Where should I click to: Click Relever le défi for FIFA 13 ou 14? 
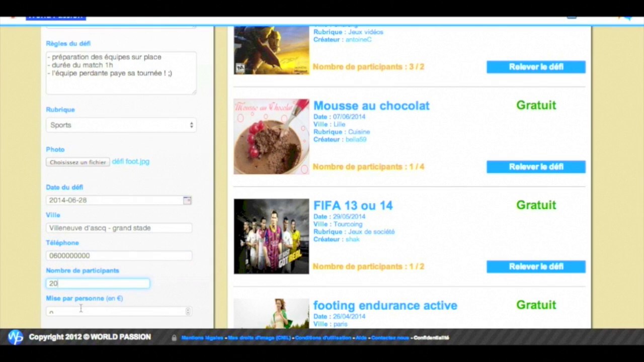536,266
